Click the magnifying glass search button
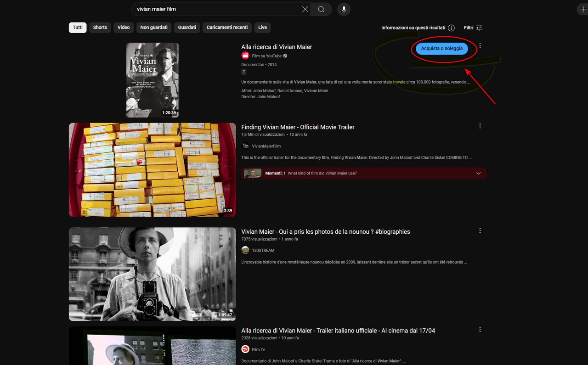Image resolution: width=588 pixels, height=365 pixels. [x=321, y=9]
